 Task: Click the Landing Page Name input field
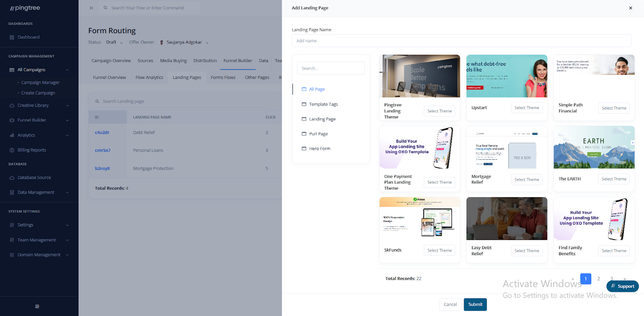click(461, 41)
